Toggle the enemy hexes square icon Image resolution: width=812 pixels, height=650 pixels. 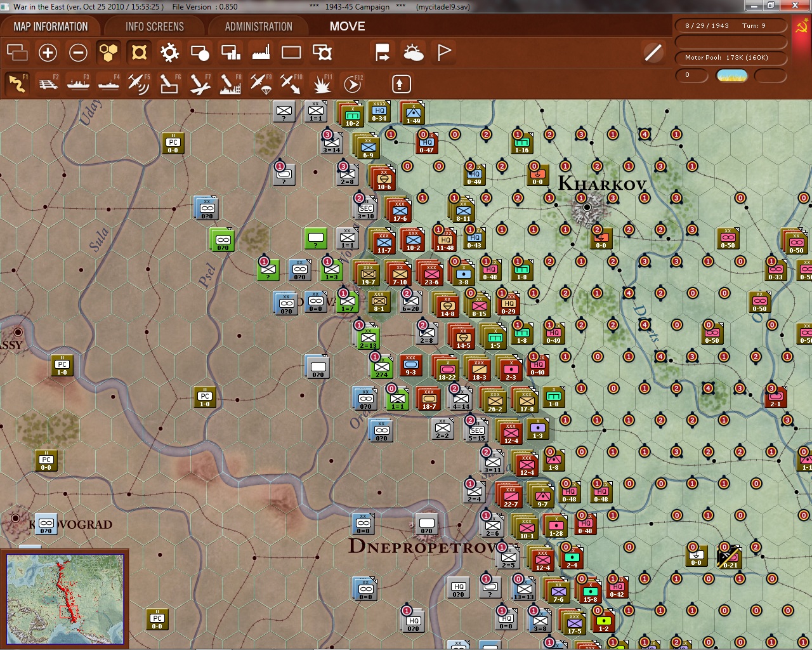click(139, 53)
